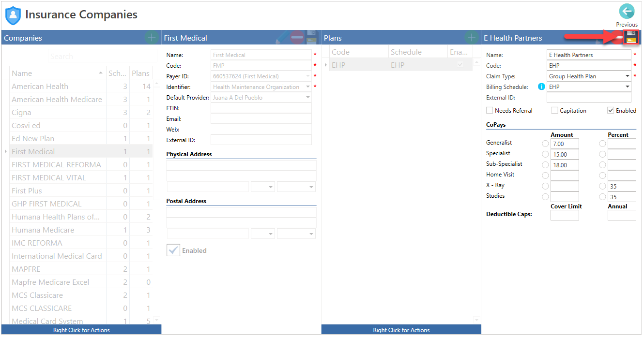The height and width of the screenshot is (337, 644).
Task: Select the Ed New Plan row
Action: tap(81, 138)
